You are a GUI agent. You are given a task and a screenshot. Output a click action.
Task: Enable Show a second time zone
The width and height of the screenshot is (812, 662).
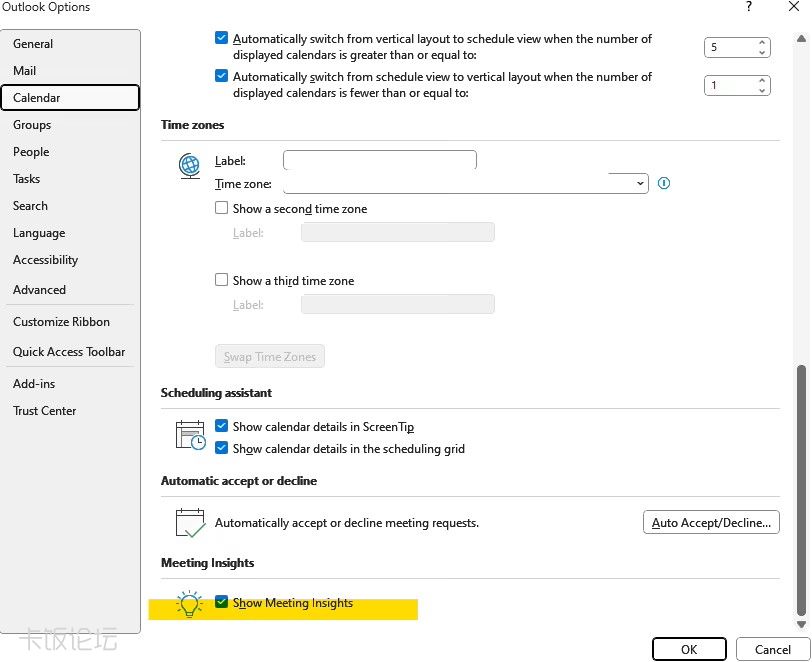click(221, 208)
